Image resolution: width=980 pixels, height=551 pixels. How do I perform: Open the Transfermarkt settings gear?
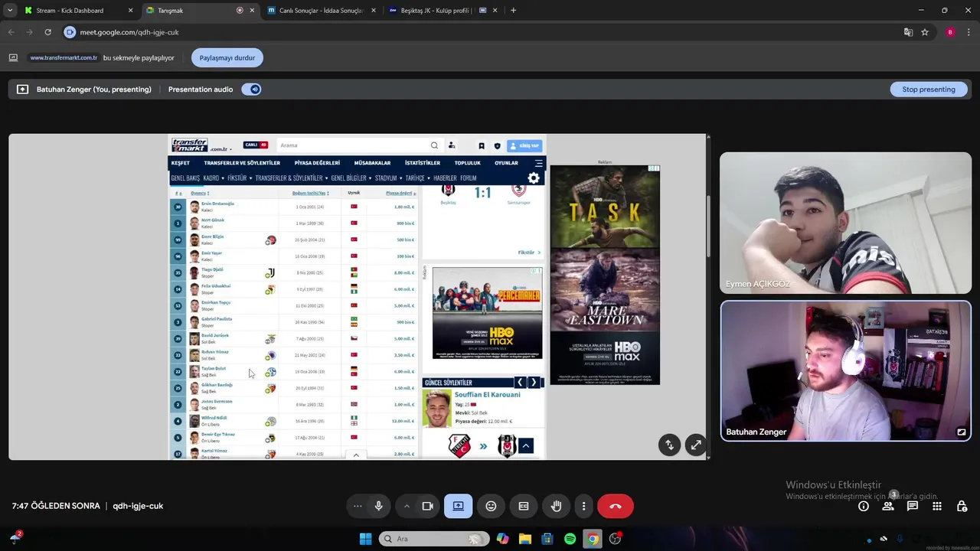534,178
